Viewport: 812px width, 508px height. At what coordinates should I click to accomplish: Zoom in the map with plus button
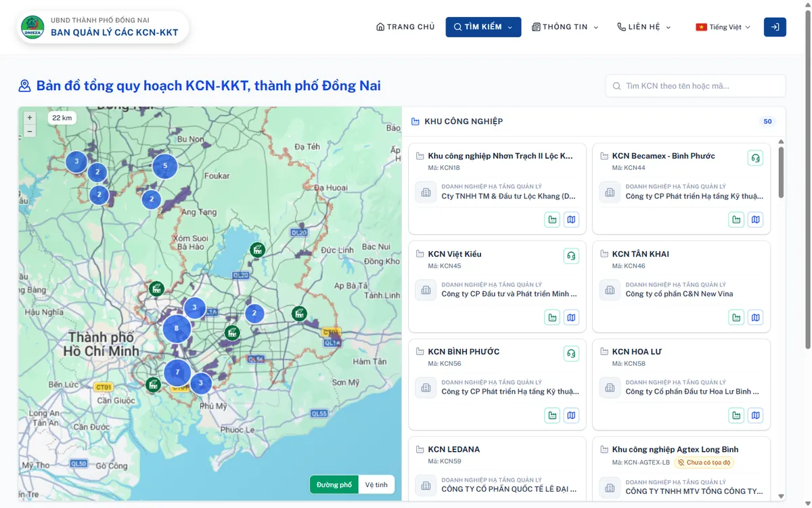click(x=30, y=118)
